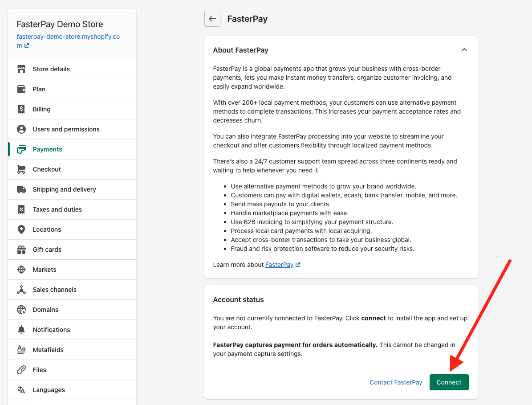Viewport: 532px width, 405px height.
Task: Click the Shipping and delivery truck icon
Action: pos(21,189)
